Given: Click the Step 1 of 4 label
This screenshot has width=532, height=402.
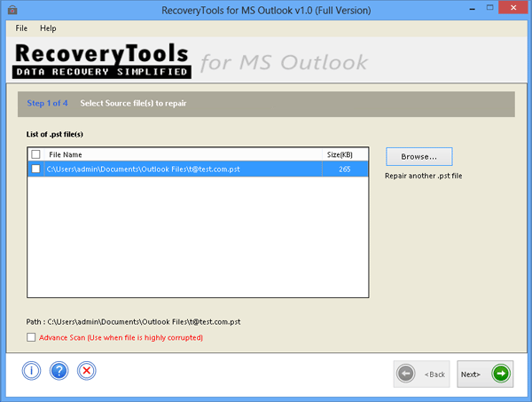Looking at the screenshot, I should (x=47, y=103).
